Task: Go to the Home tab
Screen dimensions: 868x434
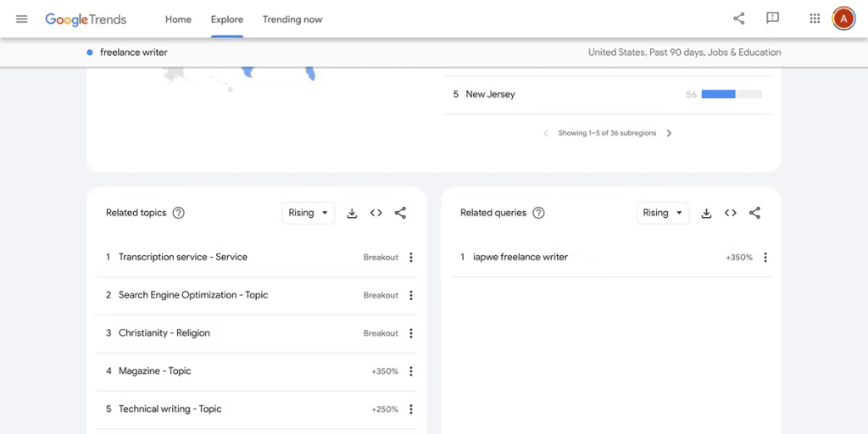Action: pos(178,19)
